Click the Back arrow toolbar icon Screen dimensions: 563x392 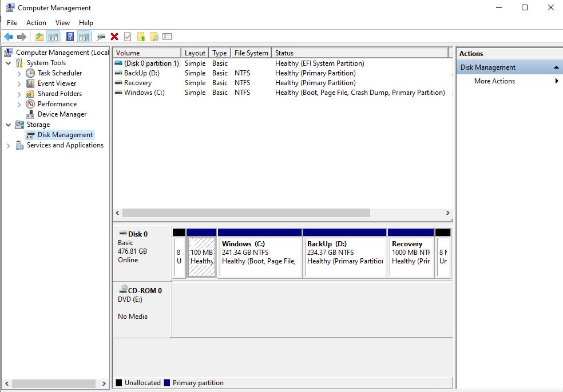pyautogui.click(x=9, y=37)
